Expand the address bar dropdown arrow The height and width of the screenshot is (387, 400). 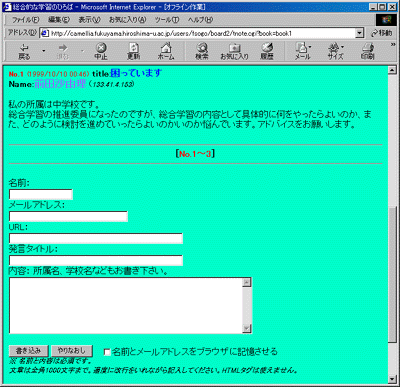359,33
